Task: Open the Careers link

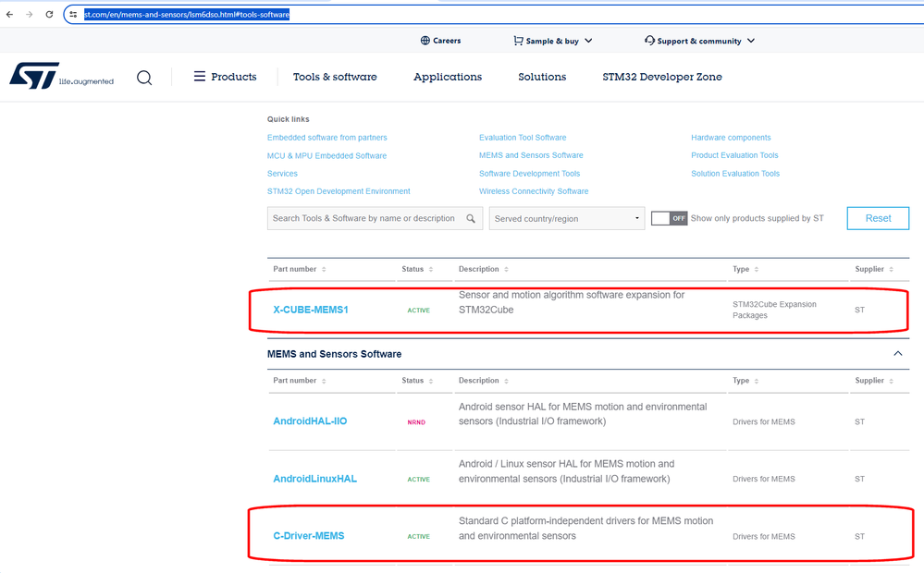Action: (x=447, y=41)
